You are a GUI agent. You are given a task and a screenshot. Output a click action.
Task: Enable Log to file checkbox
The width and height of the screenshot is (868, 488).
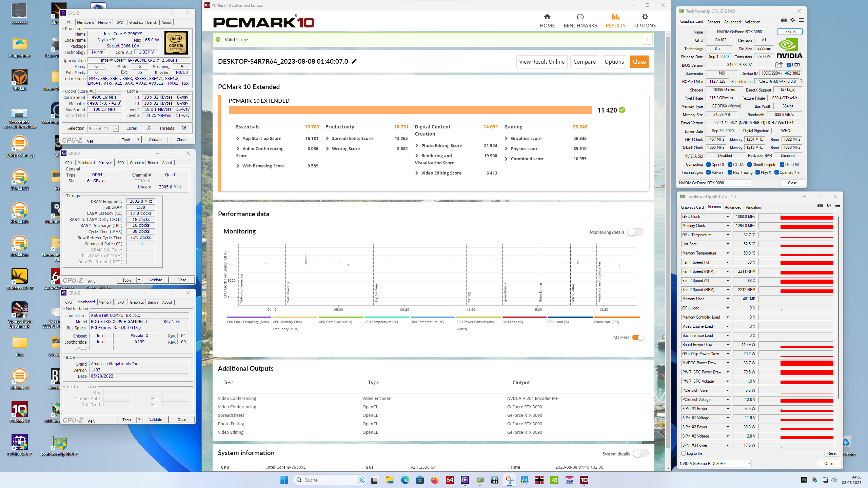[684, 453]
